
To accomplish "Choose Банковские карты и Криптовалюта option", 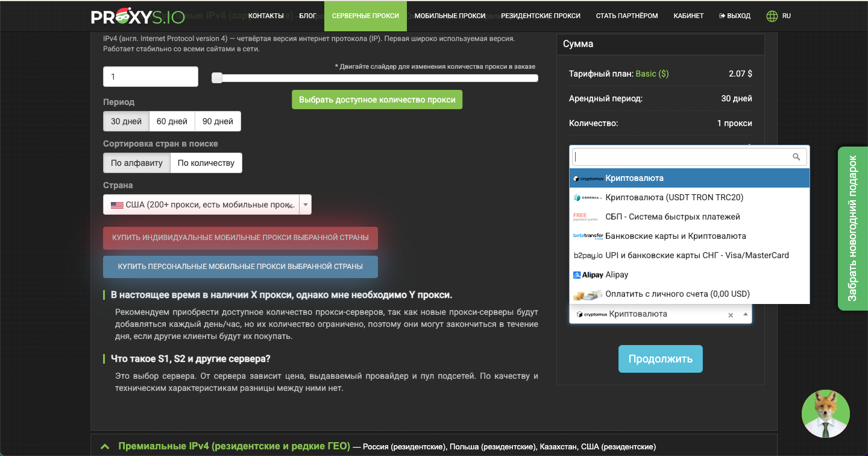I will (x=690, y=236).
